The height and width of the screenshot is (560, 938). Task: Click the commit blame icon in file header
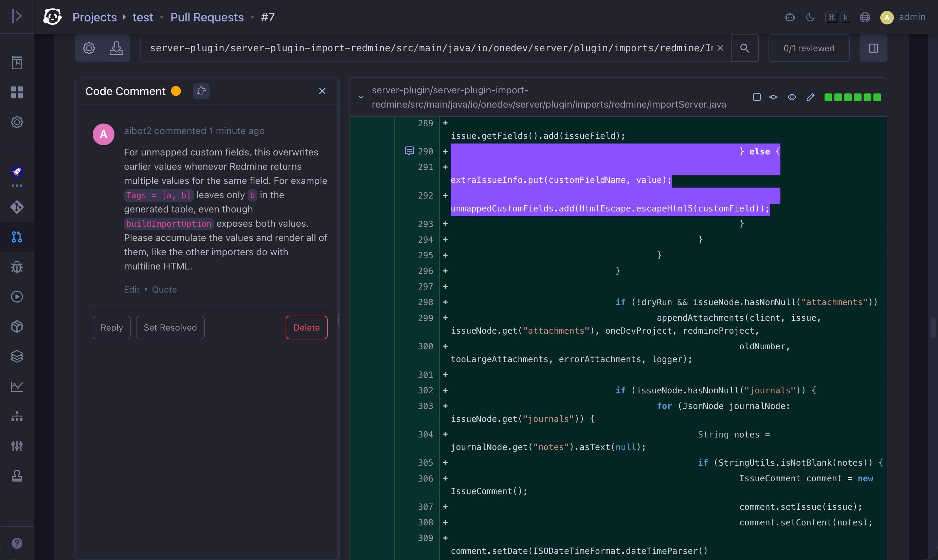click(x=773, y=97)
